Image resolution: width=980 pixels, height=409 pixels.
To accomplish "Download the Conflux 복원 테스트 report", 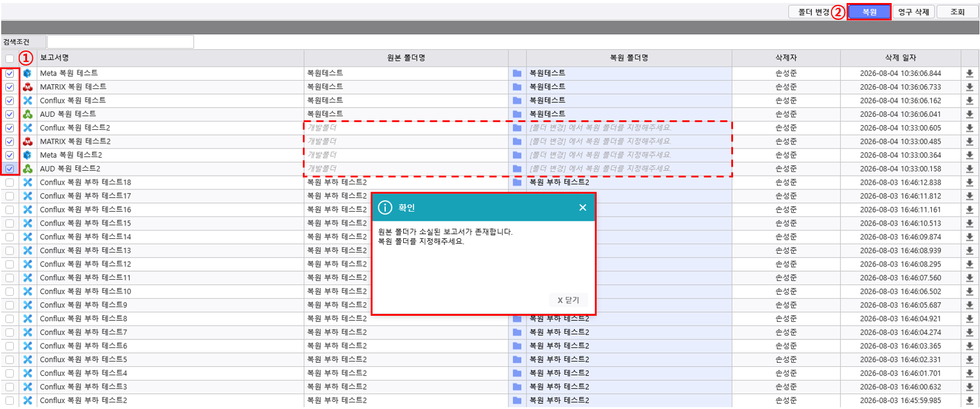I will [x=969, y=100].
